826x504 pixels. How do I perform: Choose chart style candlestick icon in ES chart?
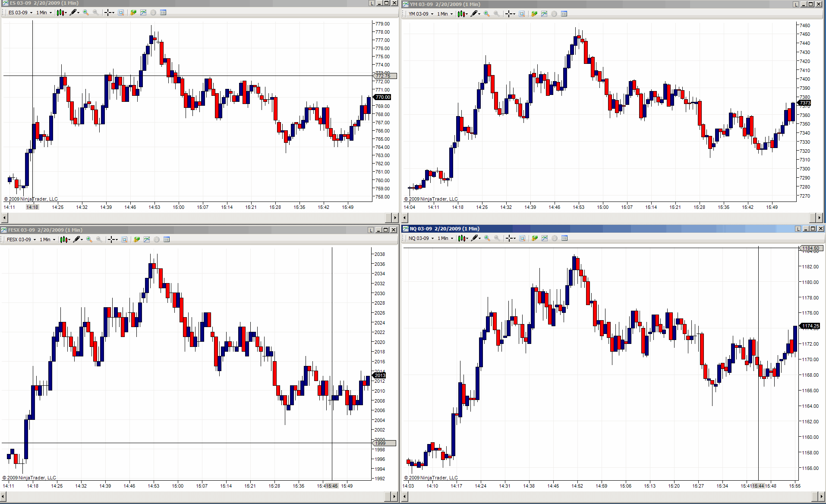(x=61, y=13)
